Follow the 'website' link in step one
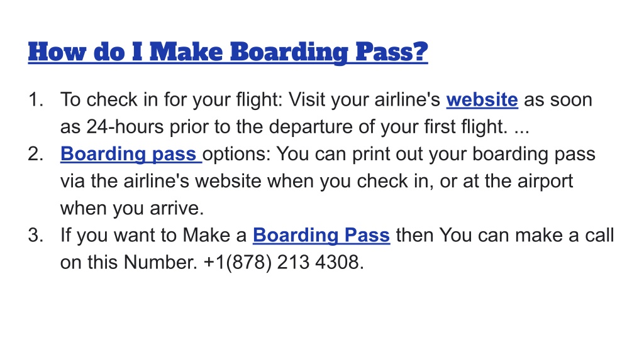The width and height of the screenshot is (644, 362). tap(482, 100)
